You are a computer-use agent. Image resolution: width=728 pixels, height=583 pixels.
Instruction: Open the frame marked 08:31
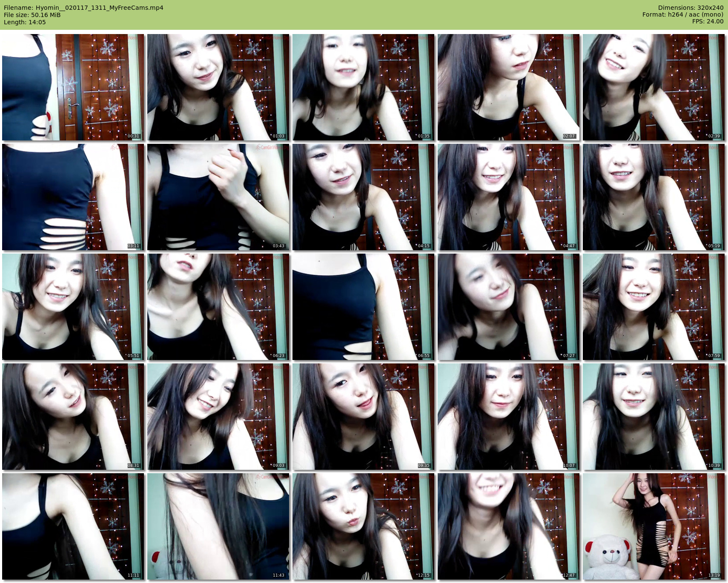point(73,417)
